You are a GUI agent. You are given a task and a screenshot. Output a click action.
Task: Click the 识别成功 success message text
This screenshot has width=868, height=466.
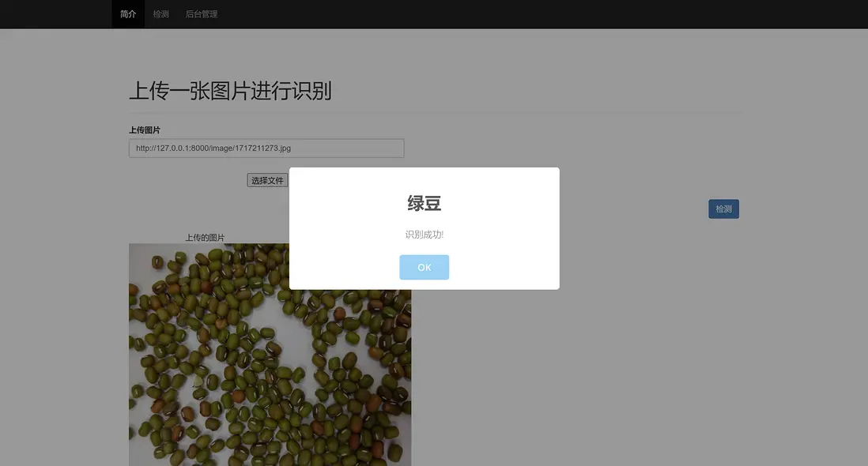[x=425, y=234]
